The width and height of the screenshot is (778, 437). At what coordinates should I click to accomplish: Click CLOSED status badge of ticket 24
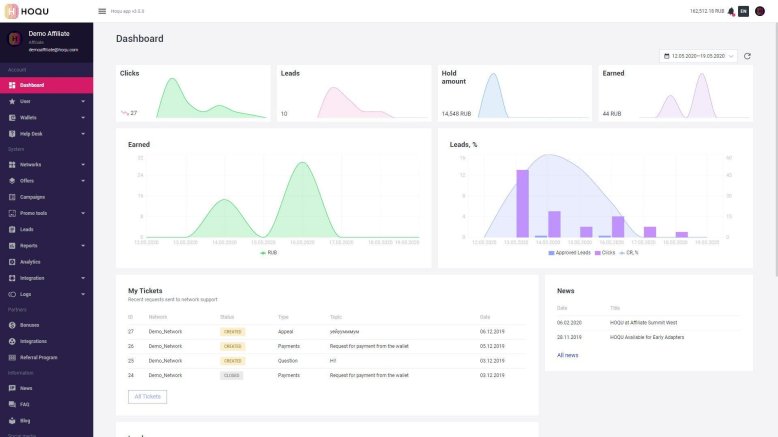point(231,375)
